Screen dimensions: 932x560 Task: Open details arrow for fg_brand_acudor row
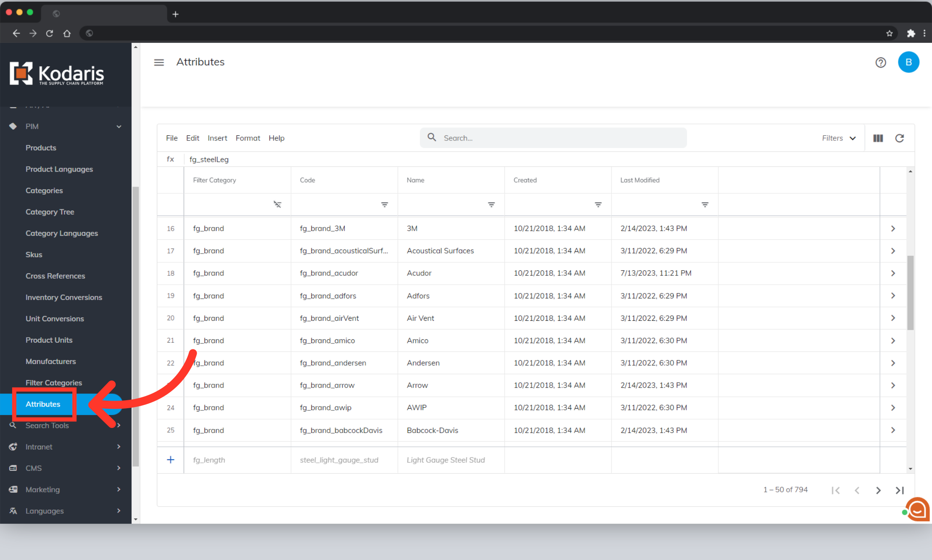point(893,273)
